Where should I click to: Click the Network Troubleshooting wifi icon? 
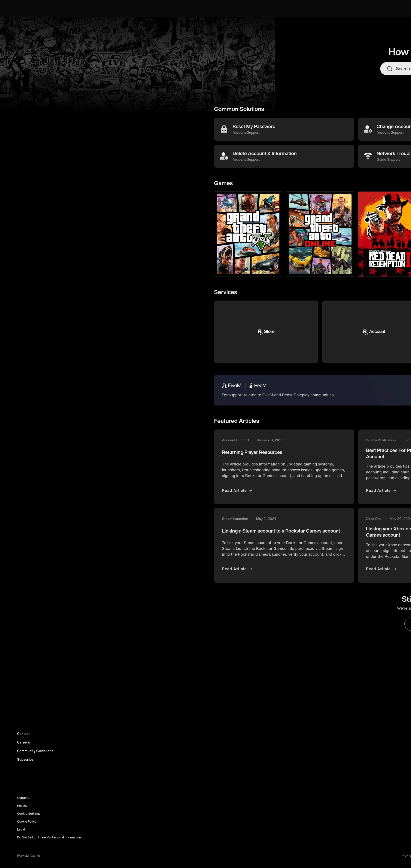pos(368,156)
